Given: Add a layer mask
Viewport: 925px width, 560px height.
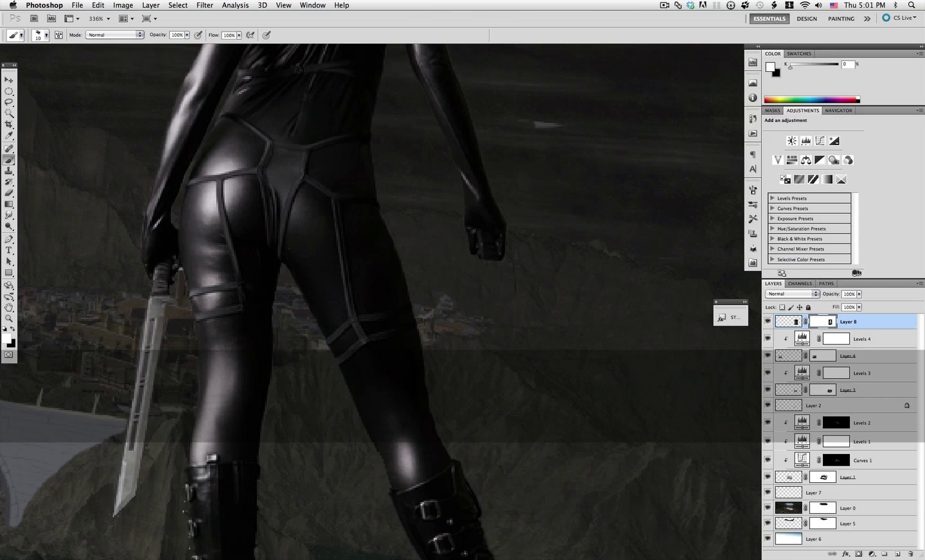Looking at the screenshot, I should coord(859,554).
